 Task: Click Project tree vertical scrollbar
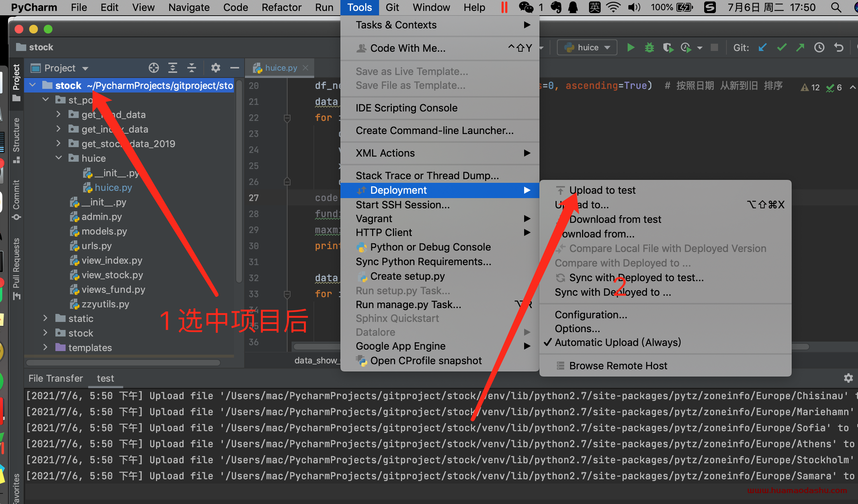click(239, 182)
